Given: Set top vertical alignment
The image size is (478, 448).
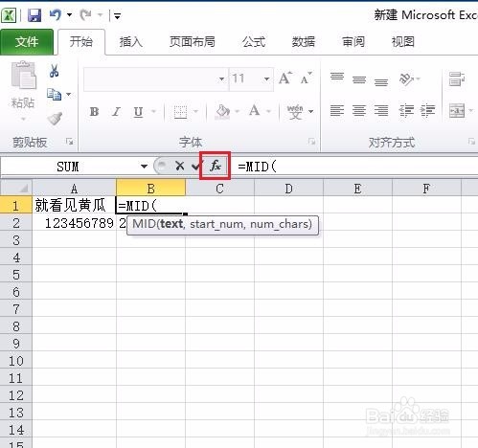Looking at the screenshot, I should coord(337,78).
